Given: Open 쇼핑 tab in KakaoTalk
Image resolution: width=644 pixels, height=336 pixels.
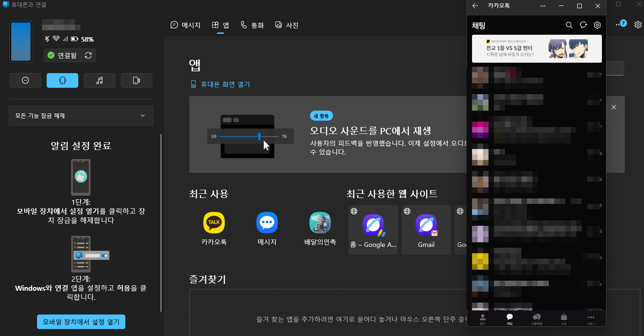Looking at the screenshot, I should pyautogui.click(x=563, y=319).
